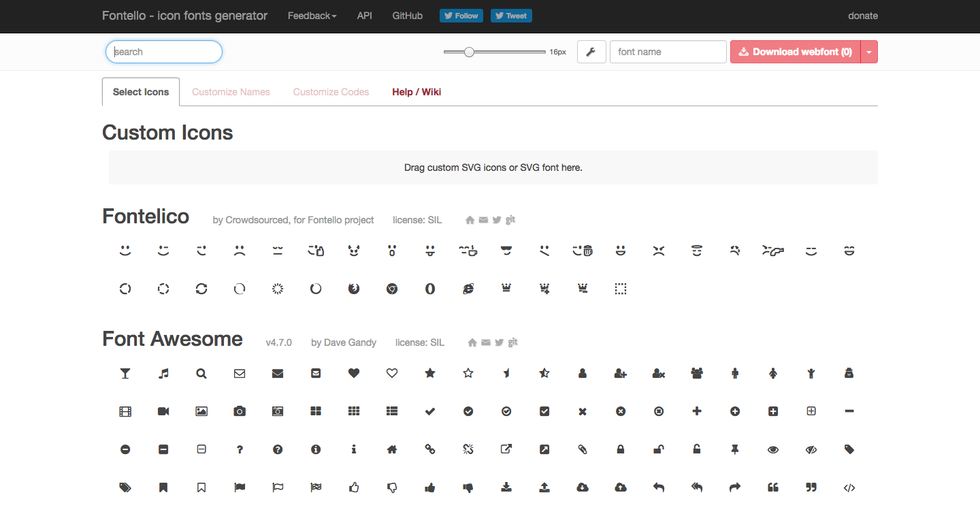
Task: Focus the search input field
Action: tap(164, 52)
